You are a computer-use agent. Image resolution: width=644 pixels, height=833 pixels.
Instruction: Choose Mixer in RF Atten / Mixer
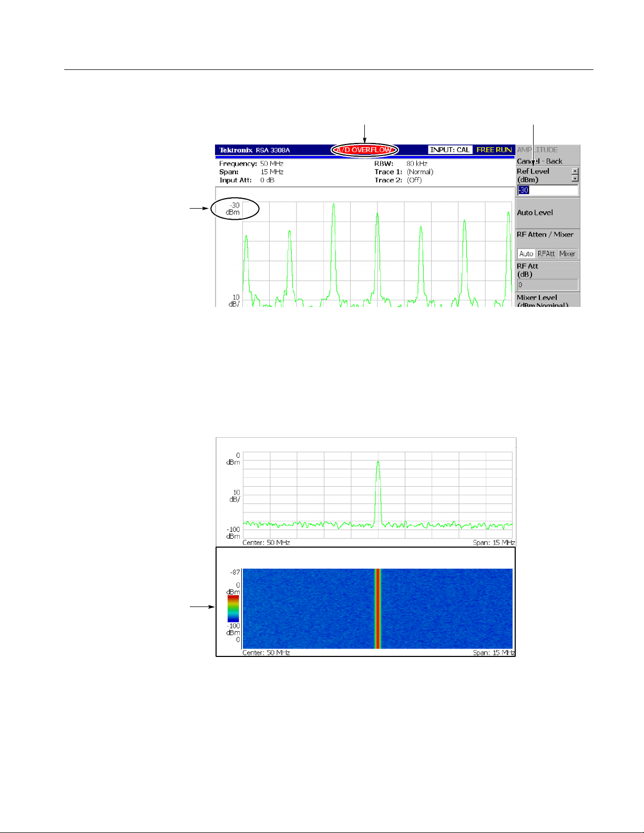567,254
